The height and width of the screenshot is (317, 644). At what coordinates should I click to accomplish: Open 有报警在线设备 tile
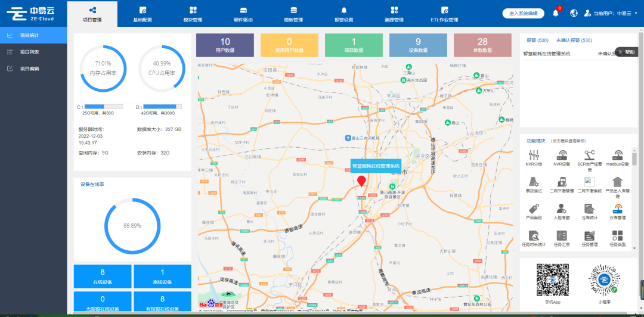pos(162,302)
